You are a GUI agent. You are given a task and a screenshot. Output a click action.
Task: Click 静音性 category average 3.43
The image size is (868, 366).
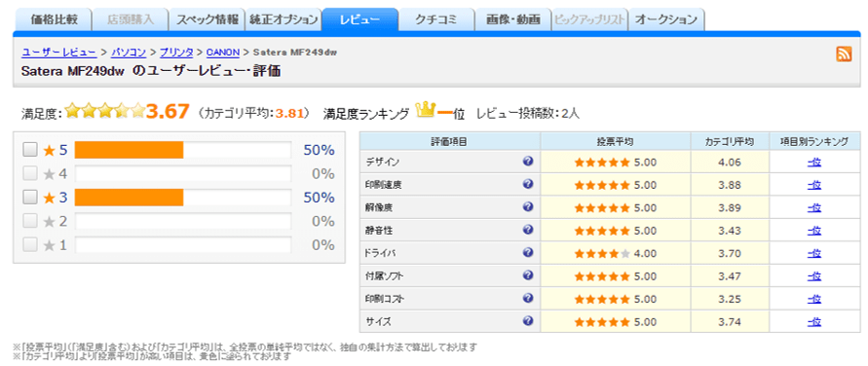pos(731,231)
